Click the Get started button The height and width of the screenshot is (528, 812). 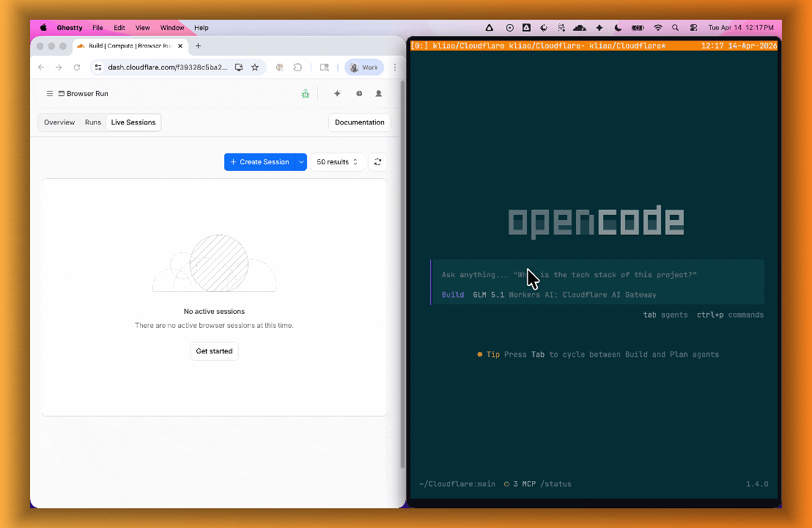(214, 351)
